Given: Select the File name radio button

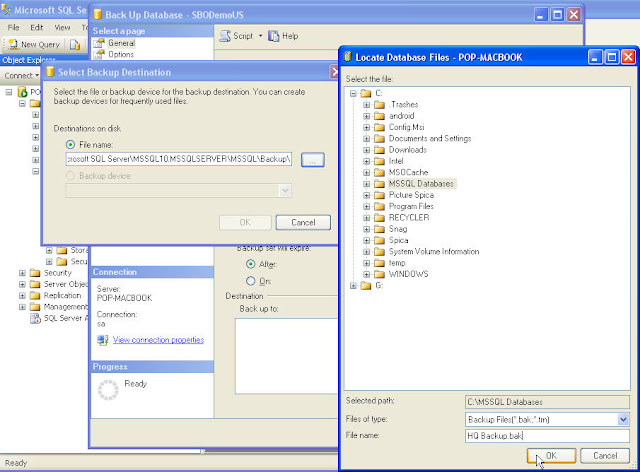Looking at the screenshot, I should [x=70, y=145].
